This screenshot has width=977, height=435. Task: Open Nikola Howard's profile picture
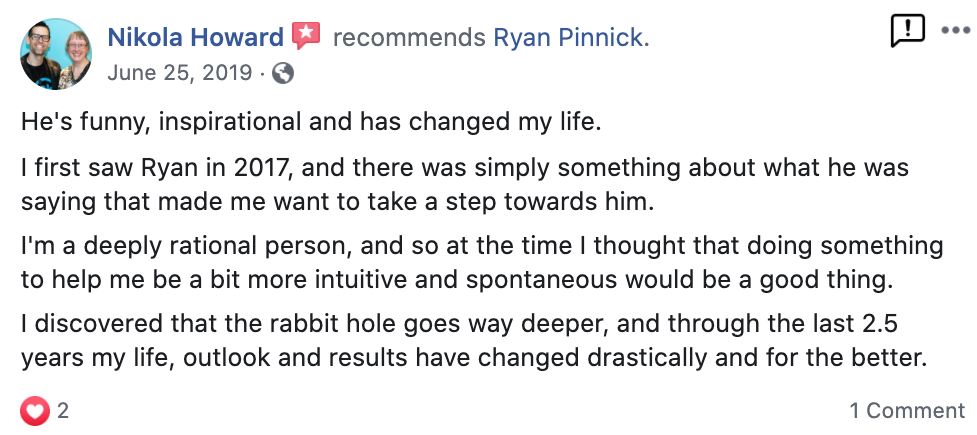[56, 53]
